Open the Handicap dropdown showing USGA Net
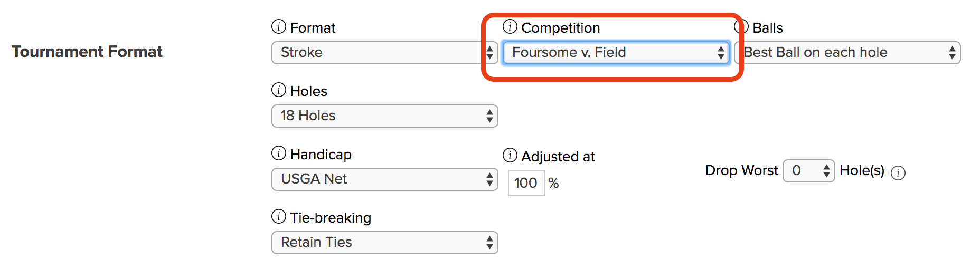This screenshot has width=980, height=269. coord(385,179)
